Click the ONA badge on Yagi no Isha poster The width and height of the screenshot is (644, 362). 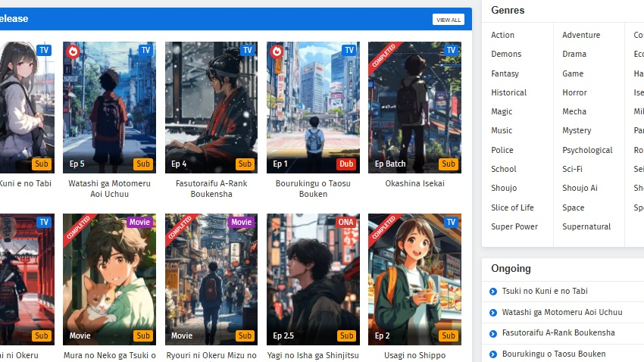[x=345, y=222]
